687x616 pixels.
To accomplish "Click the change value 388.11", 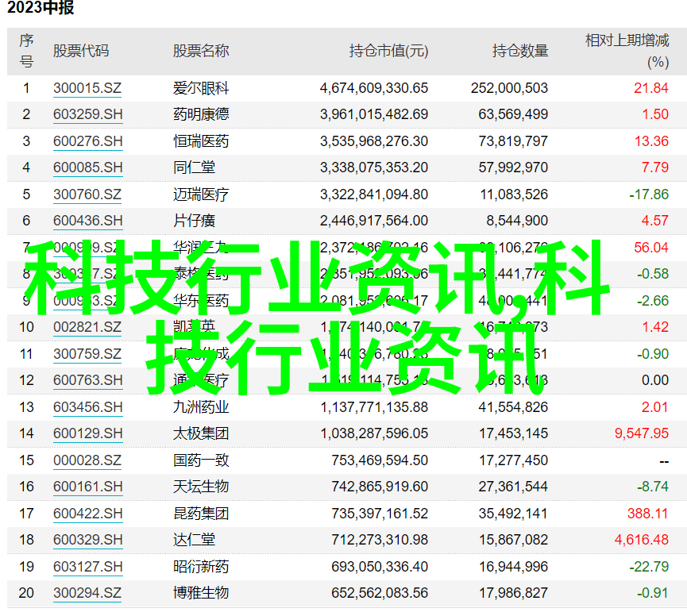I will [647, 514].
